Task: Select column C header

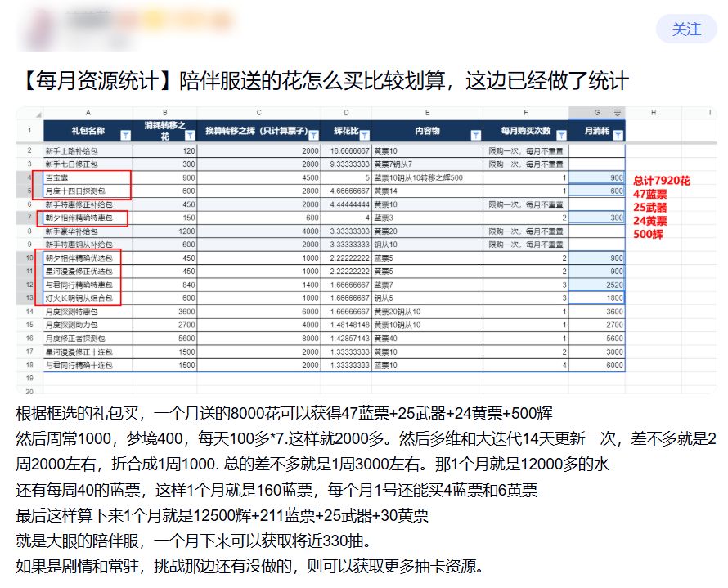Action: point(259,113)
